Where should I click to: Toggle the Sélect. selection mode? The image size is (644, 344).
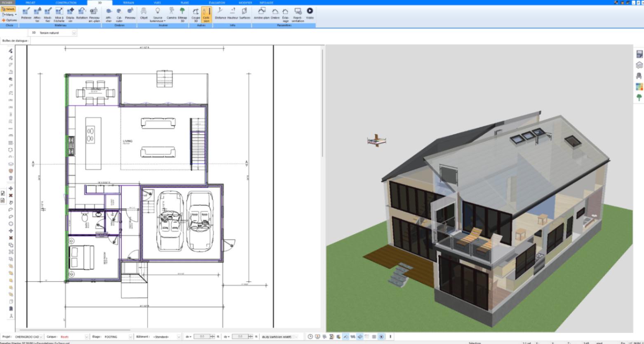[x=8, y=9]
